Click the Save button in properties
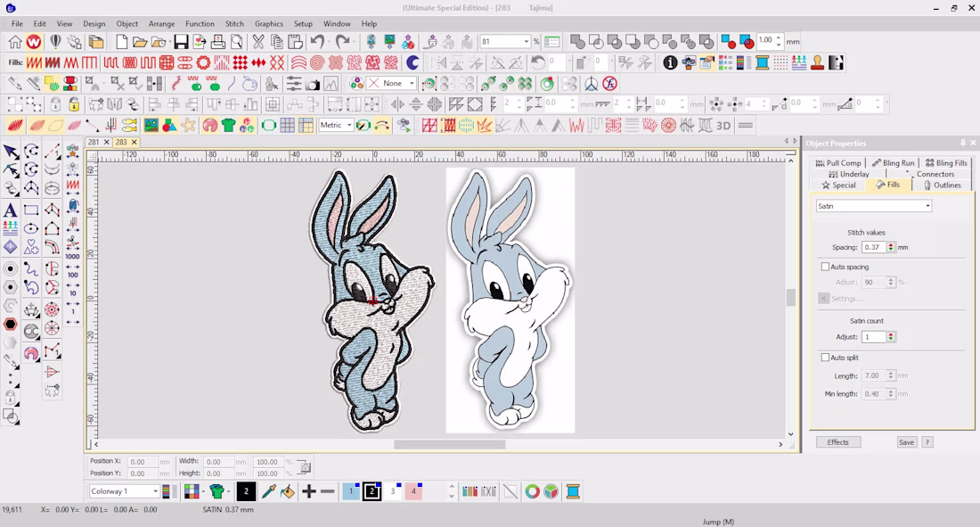Image resolution: width=980 pixels, height=527 pixels. (x=906, y=442)
